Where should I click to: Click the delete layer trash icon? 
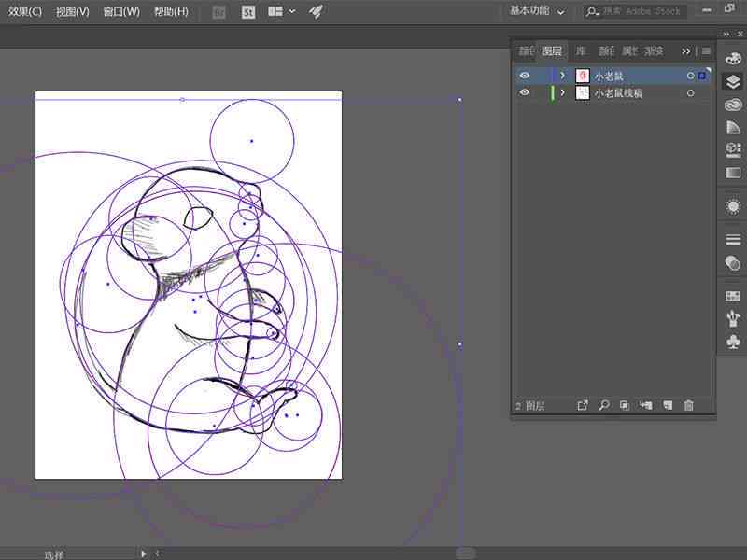click(688, 405)
